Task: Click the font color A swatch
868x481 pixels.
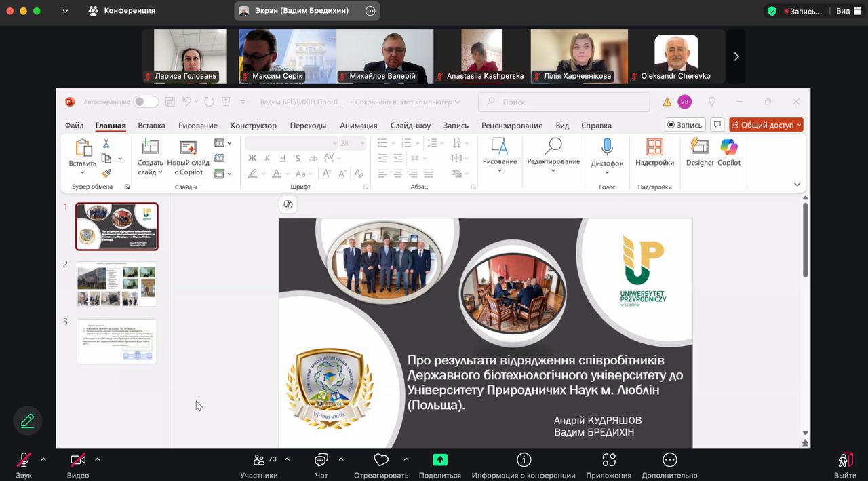Action: (x=277, y=174)
